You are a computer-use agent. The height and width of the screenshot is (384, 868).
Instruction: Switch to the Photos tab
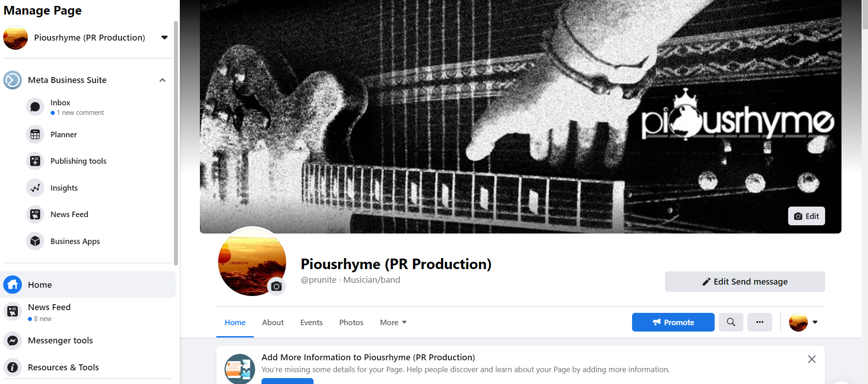pyautogui.click(x=351, y=322)
